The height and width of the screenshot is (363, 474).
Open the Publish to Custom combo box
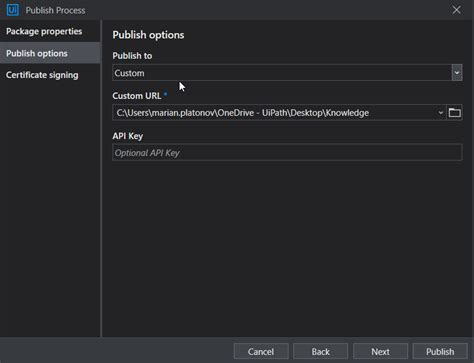(x=287, y=73)
